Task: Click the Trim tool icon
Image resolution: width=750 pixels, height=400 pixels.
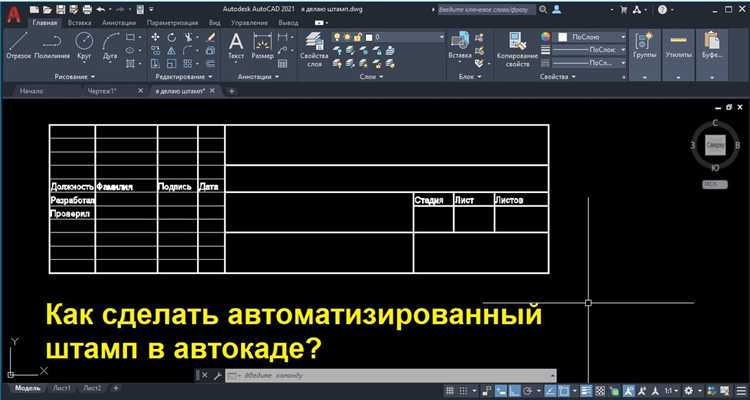Action: point(189,37)
